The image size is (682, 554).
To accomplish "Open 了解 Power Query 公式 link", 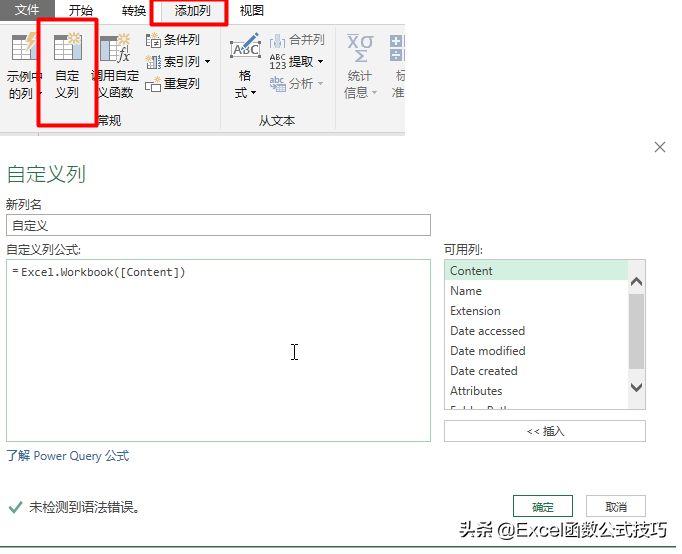I will pos(68,456).
